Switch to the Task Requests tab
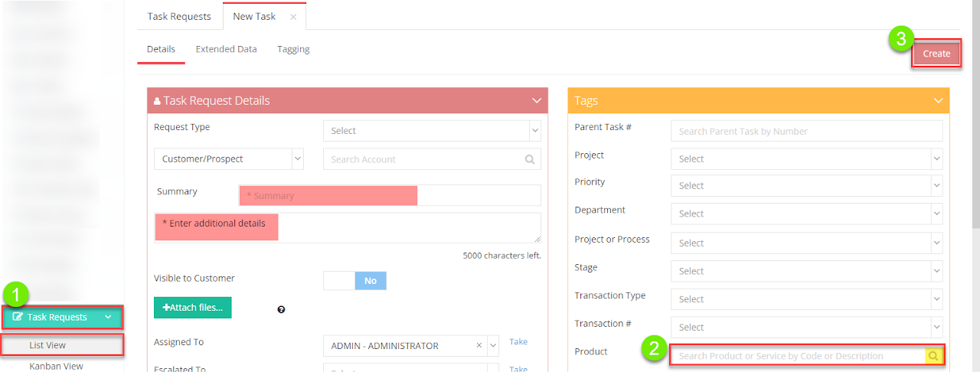 point(178,16)
